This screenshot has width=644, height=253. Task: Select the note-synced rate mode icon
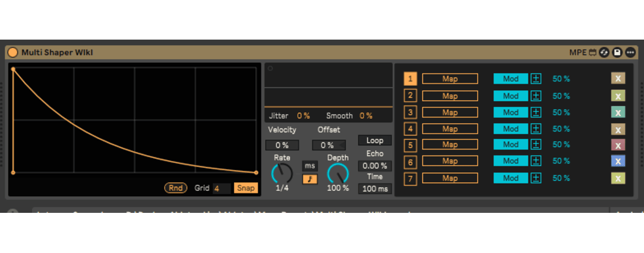coord(310,179)
